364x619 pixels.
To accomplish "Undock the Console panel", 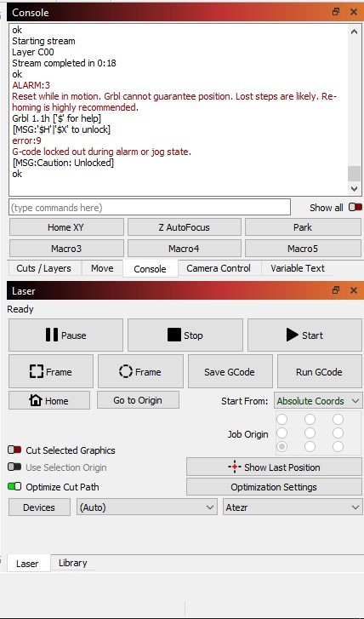I will (336, 12).
